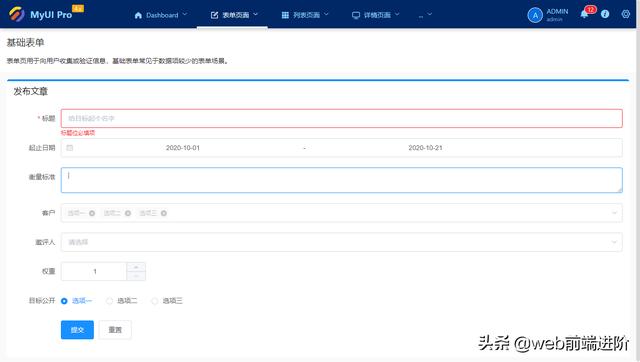Focus the 标题 title input field

(342, 118)
